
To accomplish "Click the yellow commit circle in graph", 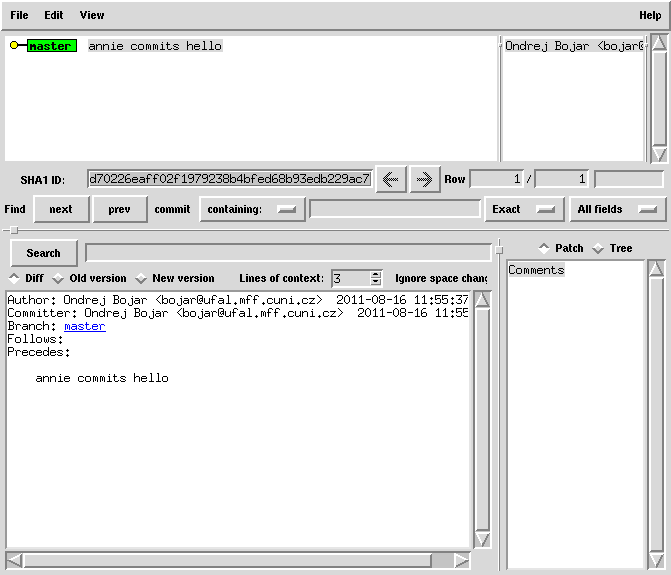I will click(x=14, y=46).
